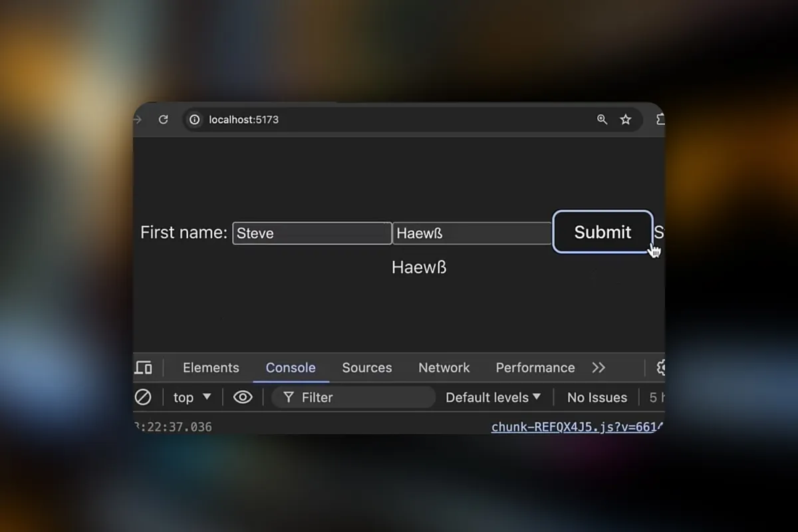Open the Sources tab
This screenshot has width=798, height=532.
pos(367,367)
